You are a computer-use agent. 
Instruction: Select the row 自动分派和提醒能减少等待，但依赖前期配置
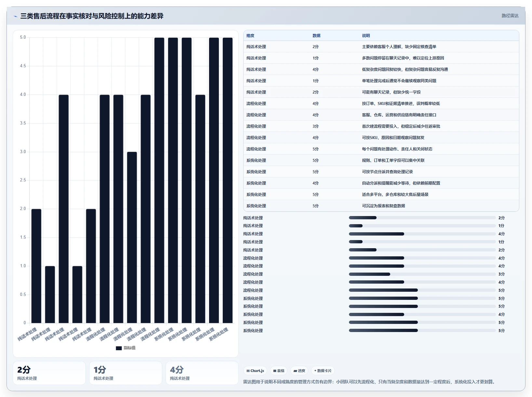381,183
